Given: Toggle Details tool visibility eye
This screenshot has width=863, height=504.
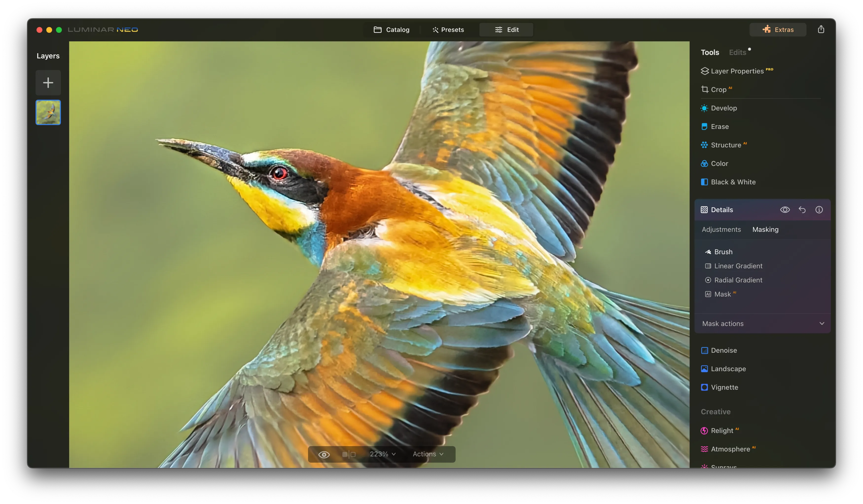Looking at the screenshot, I should point(785,210).
